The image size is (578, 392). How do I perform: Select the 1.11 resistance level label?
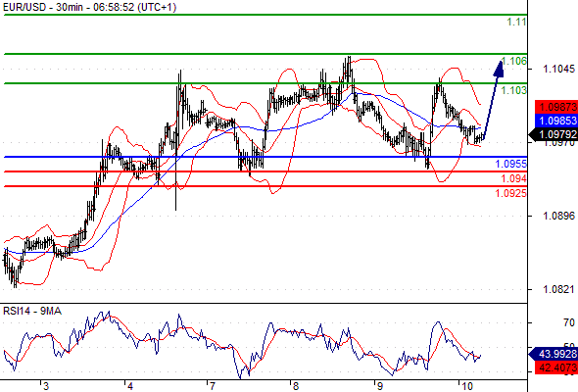coord(516,22)
